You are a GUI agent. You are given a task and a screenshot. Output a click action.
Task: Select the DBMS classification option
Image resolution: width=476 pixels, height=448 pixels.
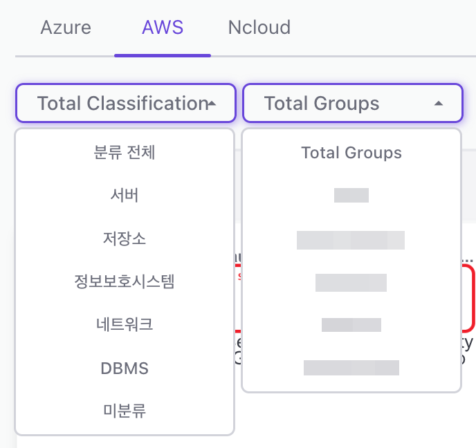coord(125,368)
